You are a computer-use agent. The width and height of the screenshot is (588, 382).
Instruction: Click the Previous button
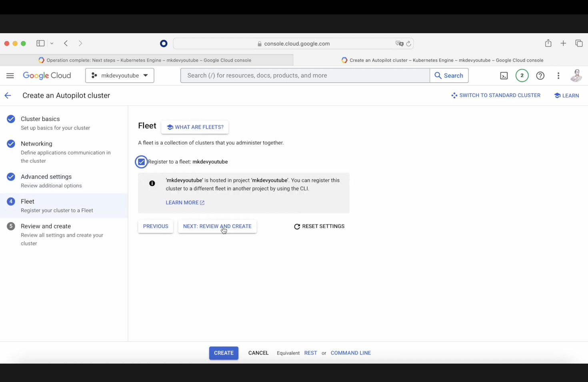pos(156,226)
